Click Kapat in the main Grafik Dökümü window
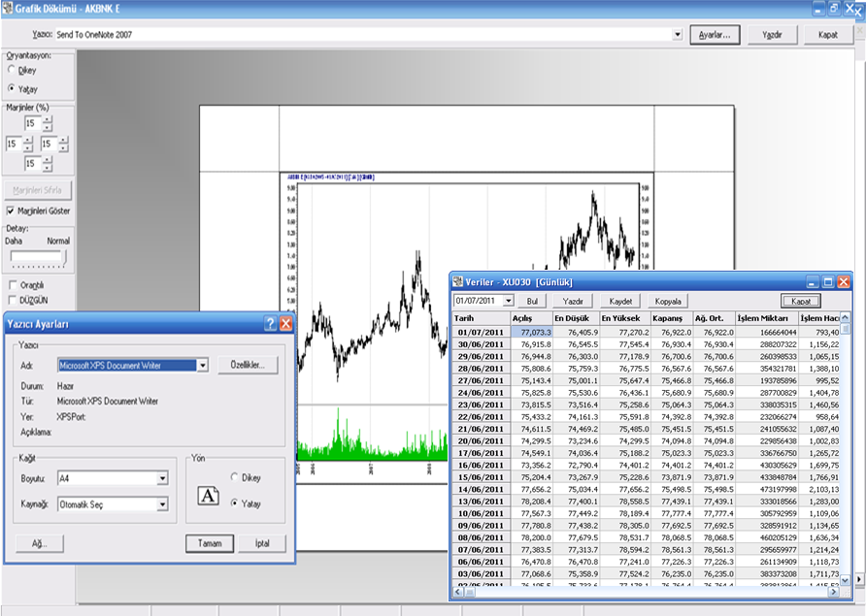The image size is (866, 616). click(828, 35)
